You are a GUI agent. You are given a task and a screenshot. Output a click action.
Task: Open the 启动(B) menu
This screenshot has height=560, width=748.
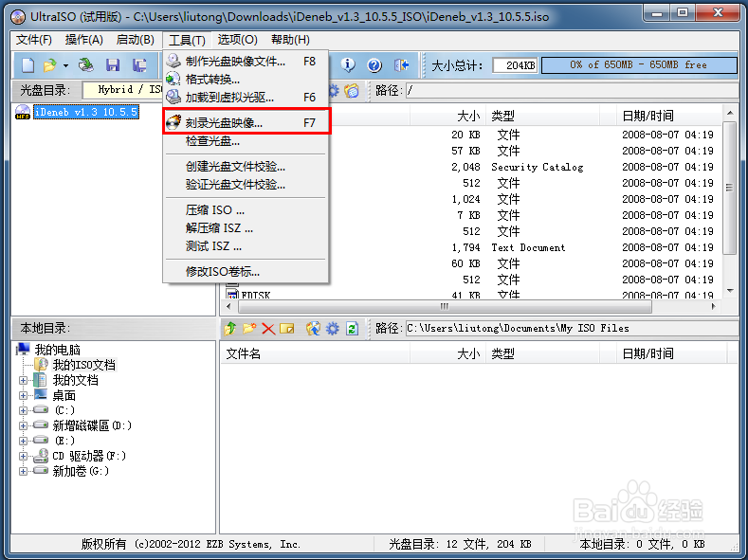[136, 40]
